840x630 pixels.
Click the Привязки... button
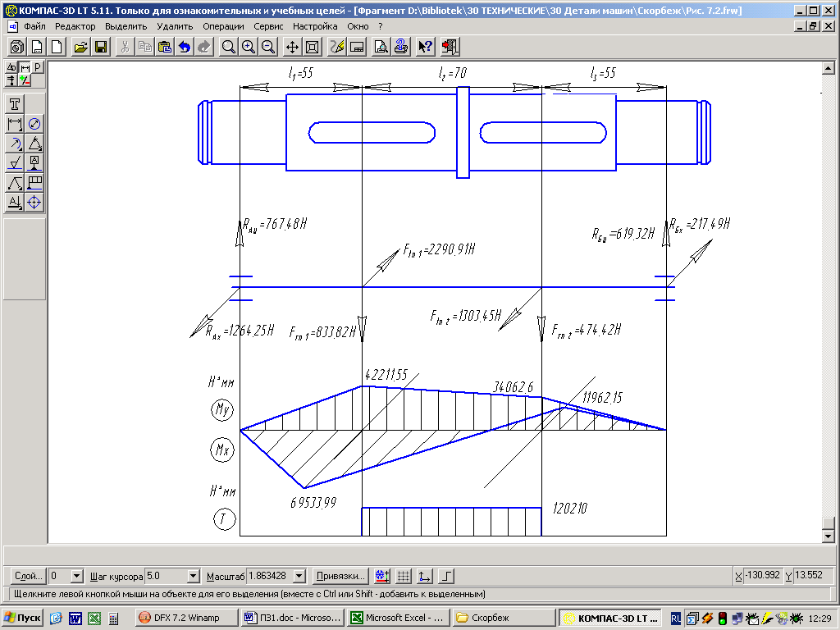point(340,576)
